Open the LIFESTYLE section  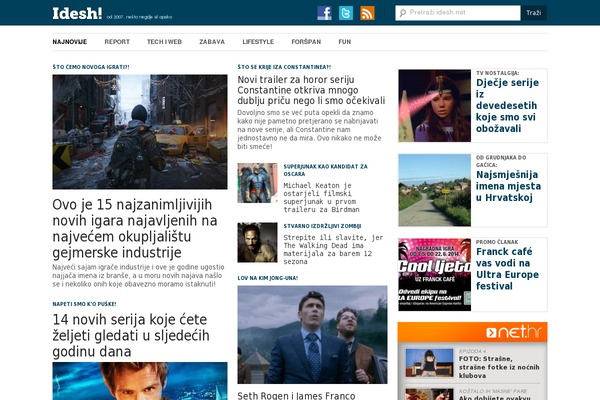coord(258,42)
